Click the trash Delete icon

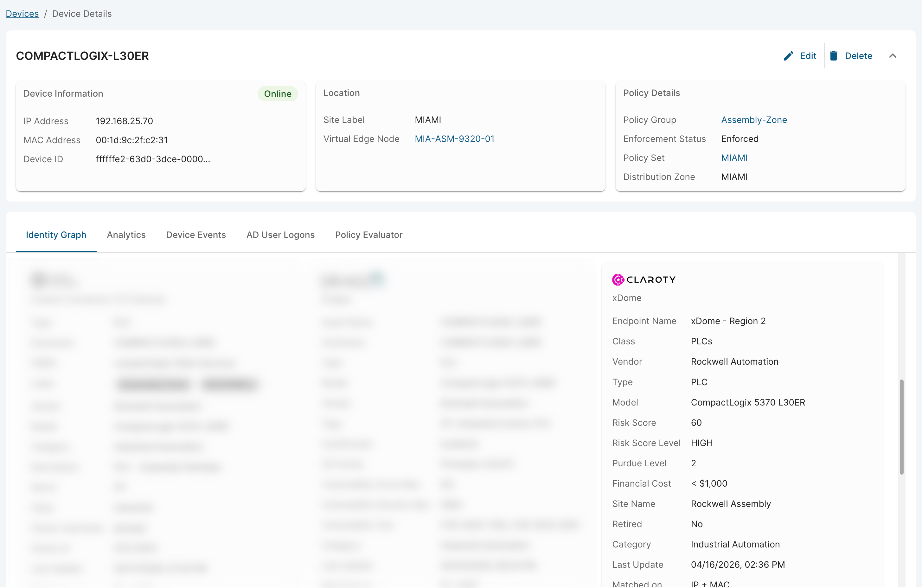click(x=833, y=56)
